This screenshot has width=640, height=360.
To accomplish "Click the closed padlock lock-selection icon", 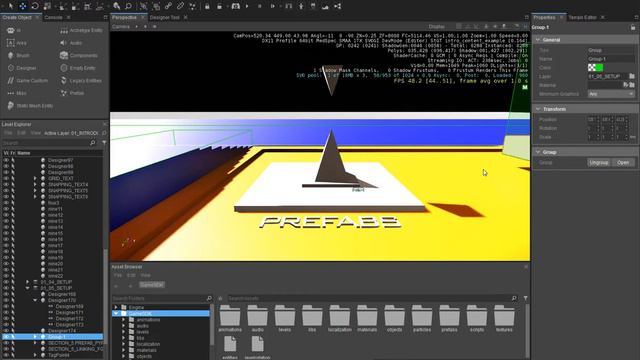I will [x=207, y=6].
